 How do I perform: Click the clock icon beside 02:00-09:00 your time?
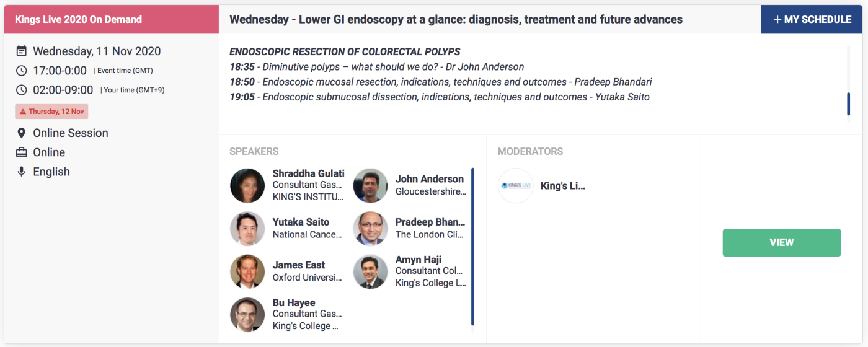tap(22, 90)
